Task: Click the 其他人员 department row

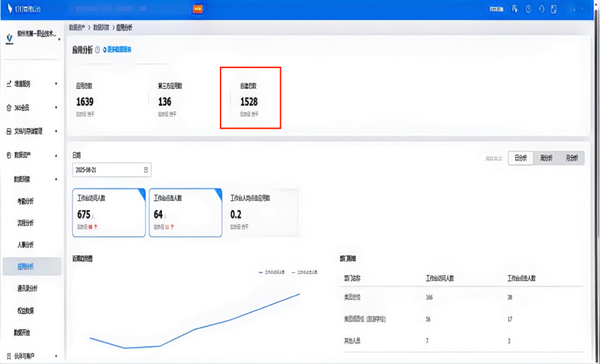Action: click(x=462, y=340)
